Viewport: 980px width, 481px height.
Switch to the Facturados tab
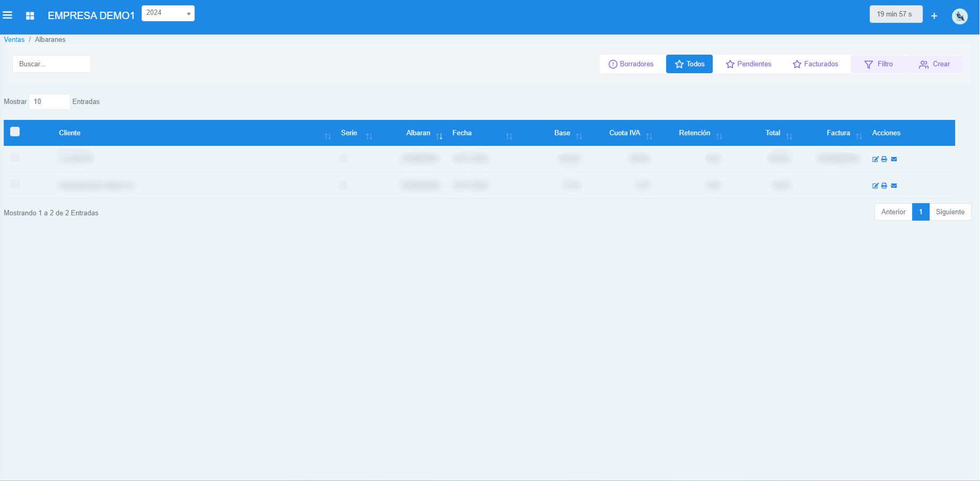click(x=815, y=64)
